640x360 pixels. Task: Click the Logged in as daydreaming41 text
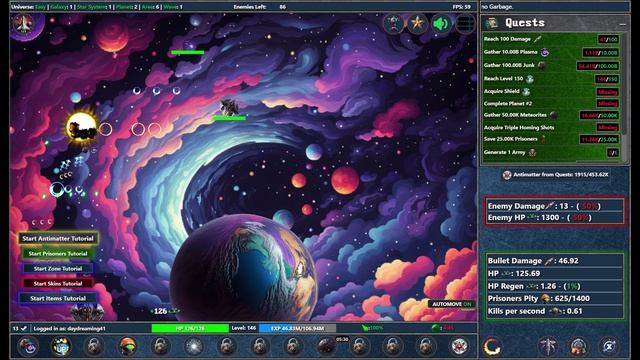click(70, 328)
